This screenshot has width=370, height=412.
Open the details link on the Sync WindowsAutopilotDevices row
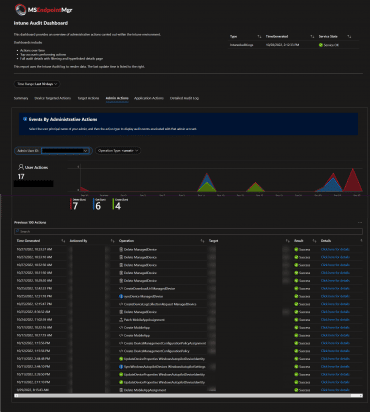[335, 367]
